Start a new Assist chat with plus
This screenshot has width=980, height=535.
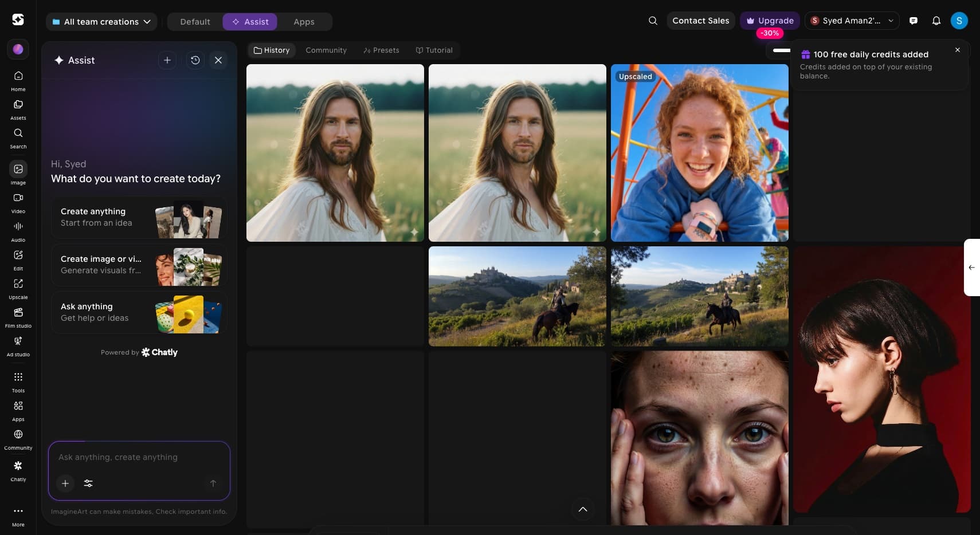[x=167, y=60]
